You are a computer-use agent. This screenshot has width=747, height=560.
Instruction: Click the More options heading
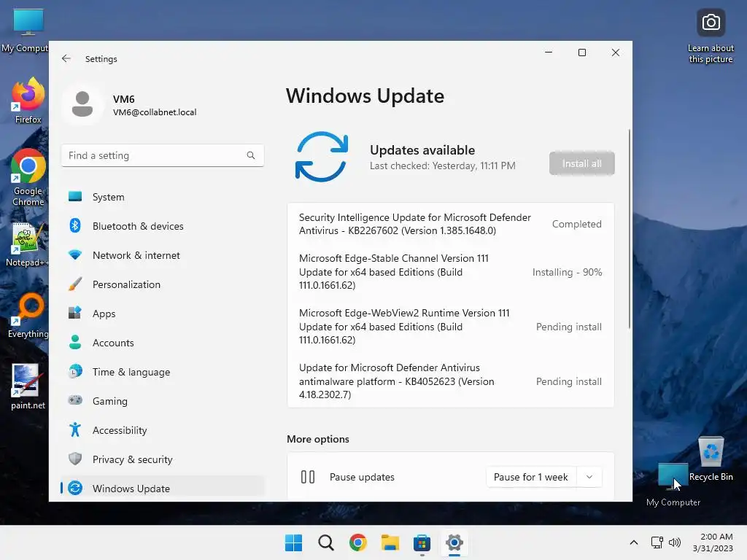(318, 439)
